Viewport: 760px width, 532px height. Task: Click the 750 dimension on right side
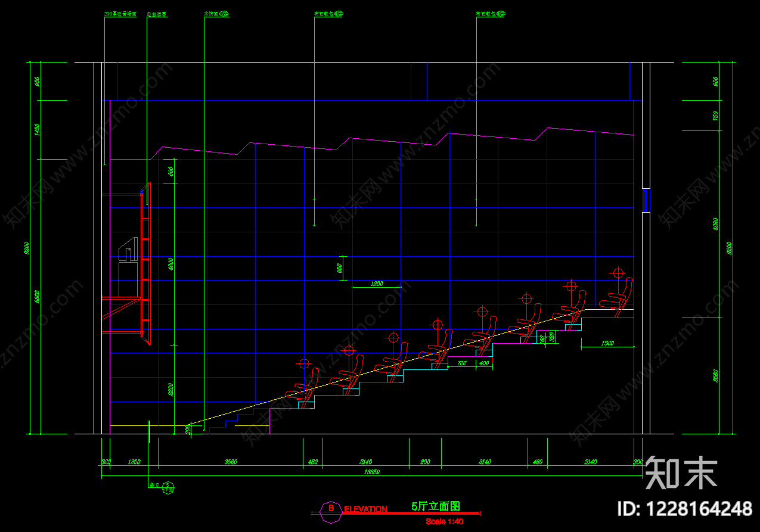click(715, 116)
